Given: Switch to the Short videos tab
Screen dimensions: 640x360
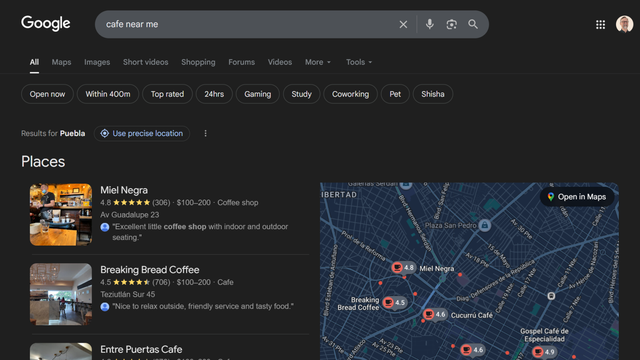Looking at the screenshot, I should 146,62.
